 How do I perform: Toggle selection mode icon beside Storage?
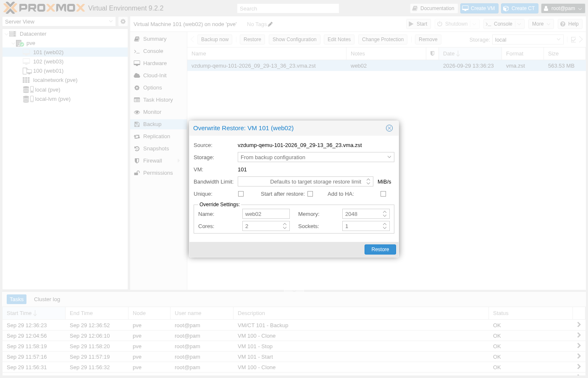(x=573, y=39)
